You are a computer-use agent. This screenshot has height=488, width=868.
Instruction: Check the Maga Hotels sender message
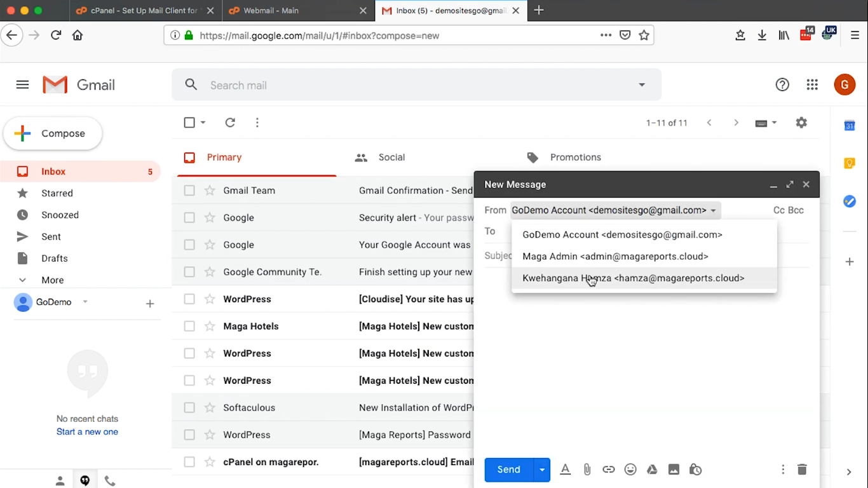point(189,327)
